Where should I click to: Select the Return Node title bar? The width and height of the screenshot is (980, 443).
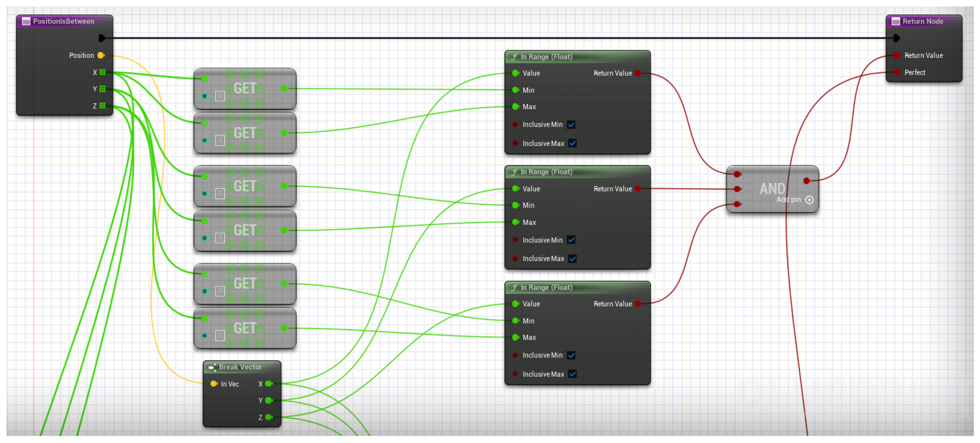[922, 21]
